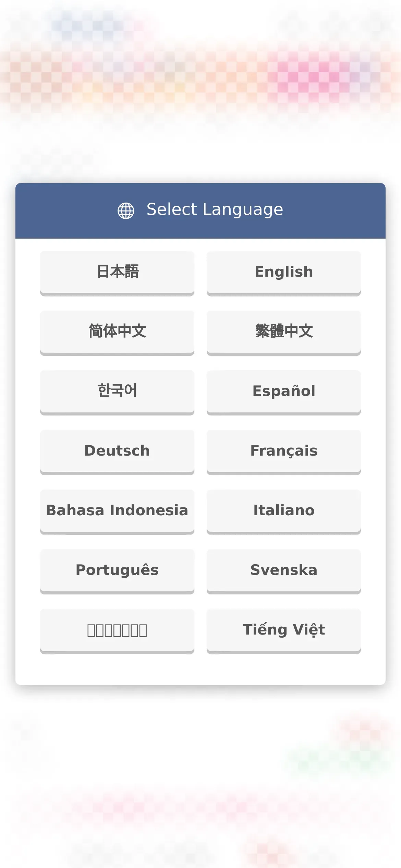
Task: Switch language to Svenska
Action: coord(284,571)
